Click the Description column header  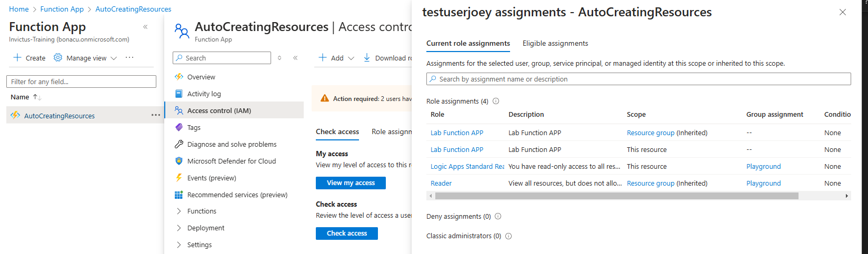[526, 114]
